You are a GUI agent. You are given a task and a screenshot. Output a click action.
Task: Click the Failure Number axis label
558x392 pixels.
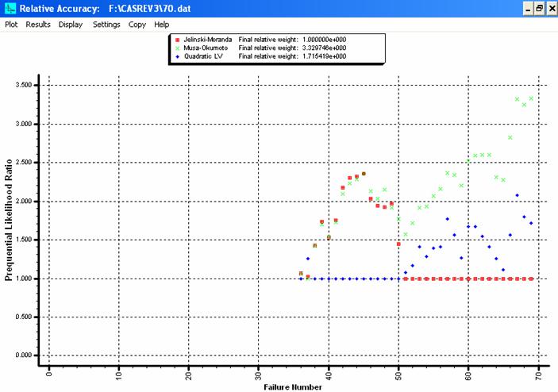292,386
